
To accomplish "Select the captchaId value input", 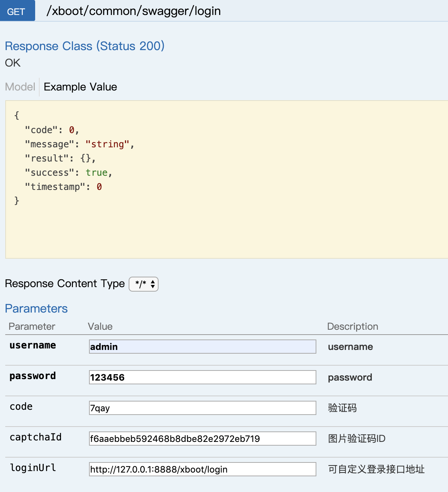I will [x=202, y=439].
